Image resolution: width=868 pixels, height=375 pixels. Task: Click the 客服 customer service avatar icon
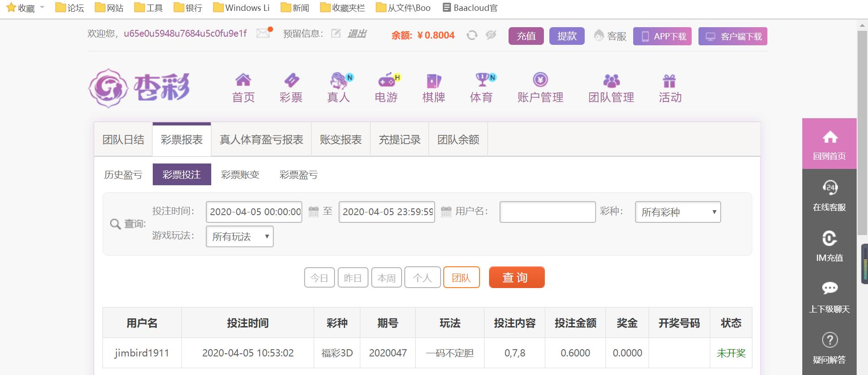599,35
